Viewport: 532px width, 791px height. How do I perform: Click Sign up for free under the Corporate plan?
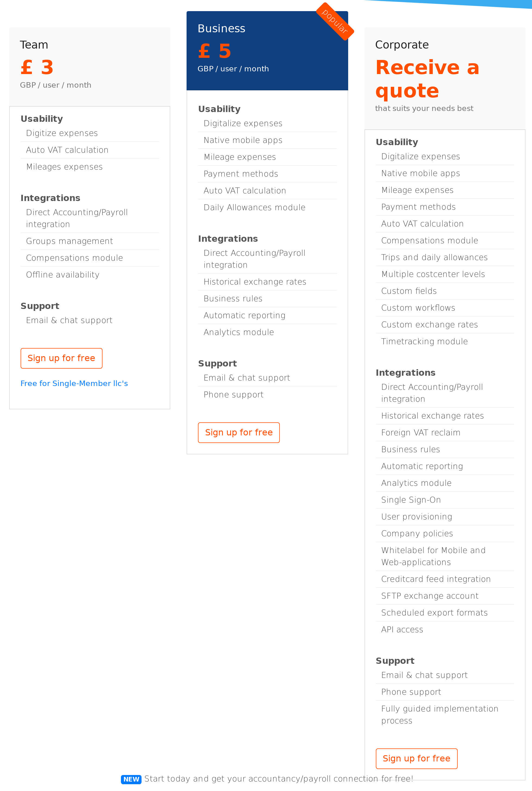click(416, 759)
